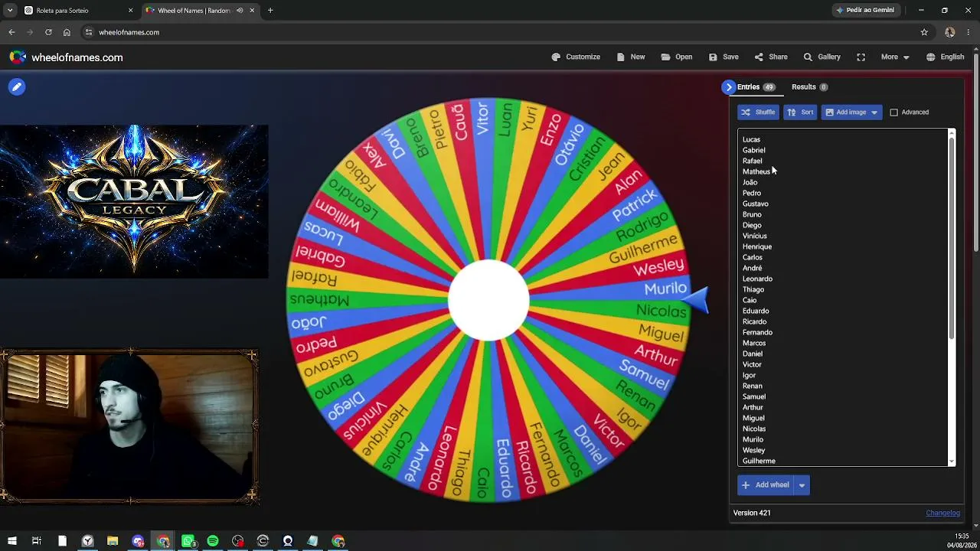Mute the Wheel of Names tab audio

click(240, 11)
